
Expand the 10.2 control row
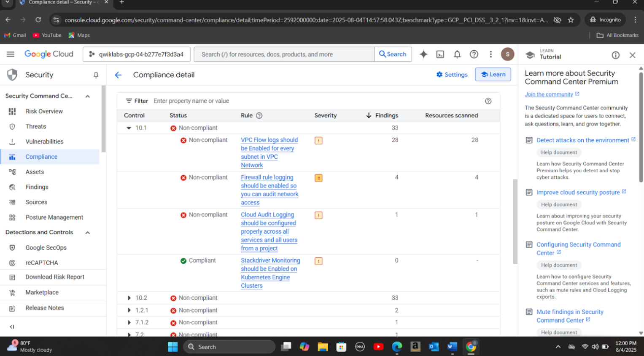coord(129,298)
